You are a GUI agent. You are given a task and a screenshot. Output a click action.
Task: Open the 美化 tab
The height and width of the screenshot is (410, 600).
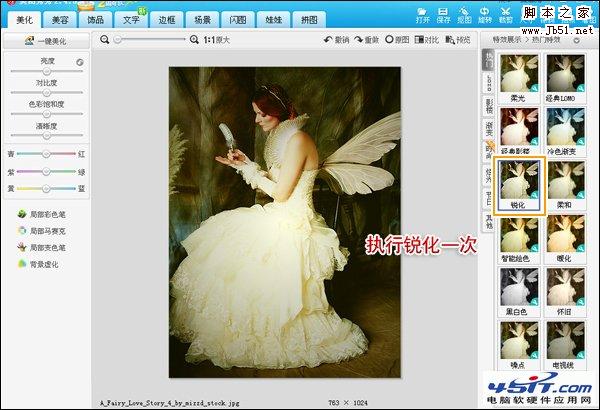click(x=24, y=20)
